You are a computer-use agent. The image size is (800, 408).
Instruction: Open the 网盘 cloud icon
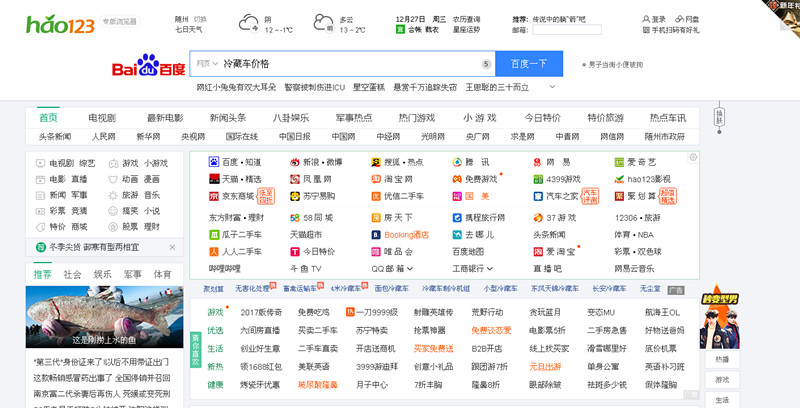point(679,19)
